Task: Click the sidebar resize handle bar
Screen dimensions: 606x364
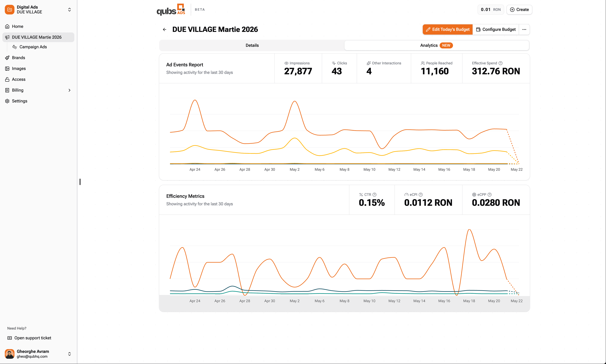Action: pyautogui.click(x=80, y=182)
